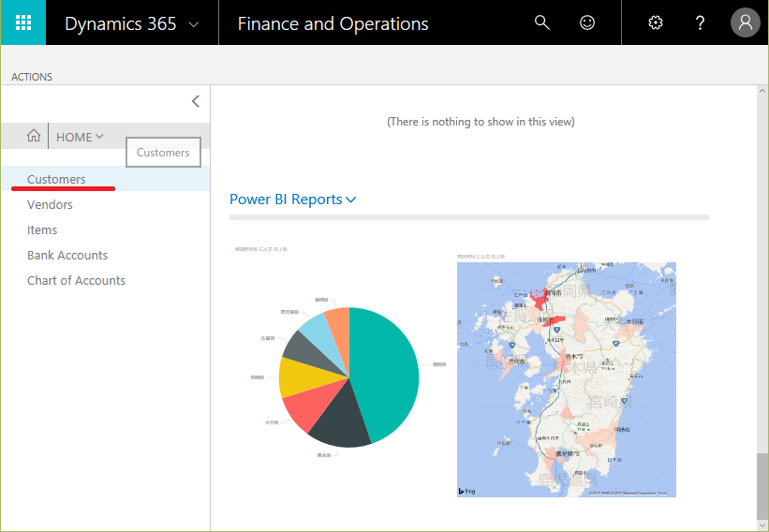Collapse the navigation pane arrow

[x=196, y=101]
